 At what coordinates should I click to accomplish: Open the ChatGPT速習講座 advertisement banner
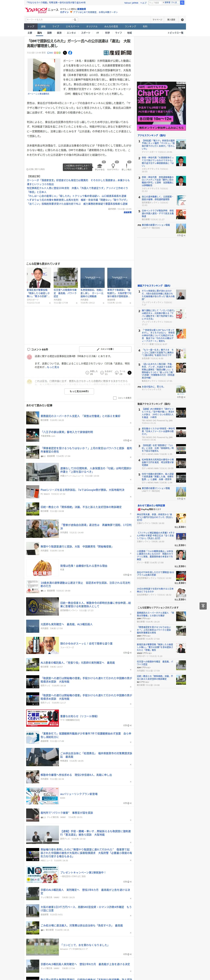162,106
